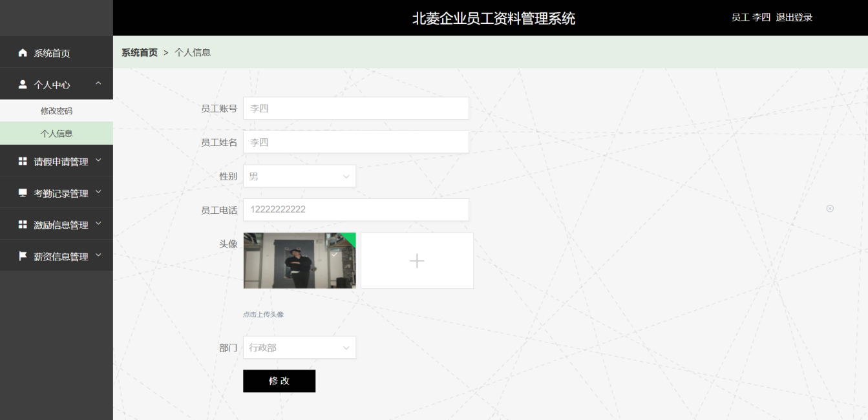The image size is (868, 420).
Task: Click the home icon beside 系统首页
Action: click(23, 53)
